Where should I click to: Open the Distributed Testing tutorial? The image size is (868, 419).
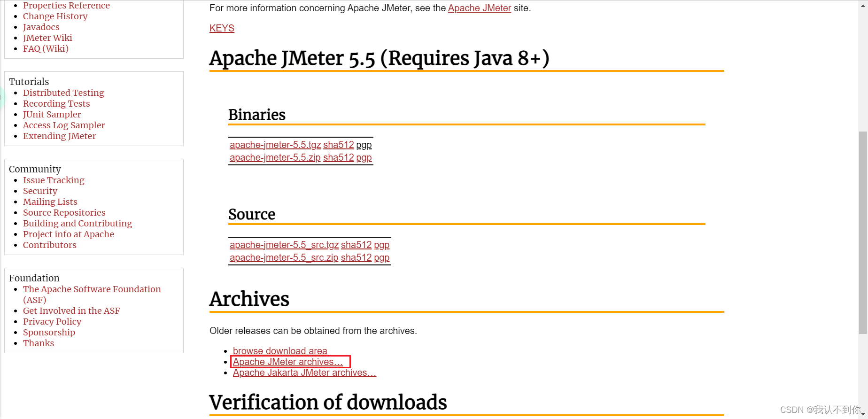pos(63,93)
